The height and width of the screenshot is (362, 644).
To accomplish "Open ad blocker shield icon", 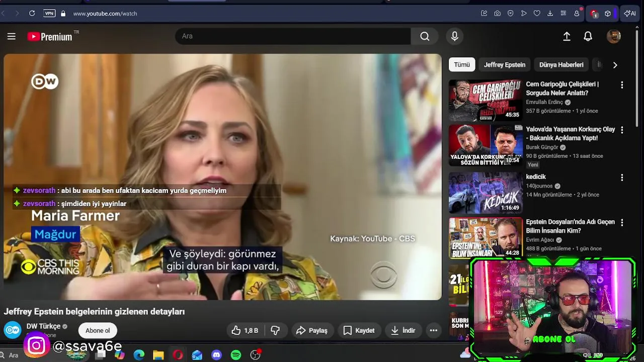I will [510, 14].
